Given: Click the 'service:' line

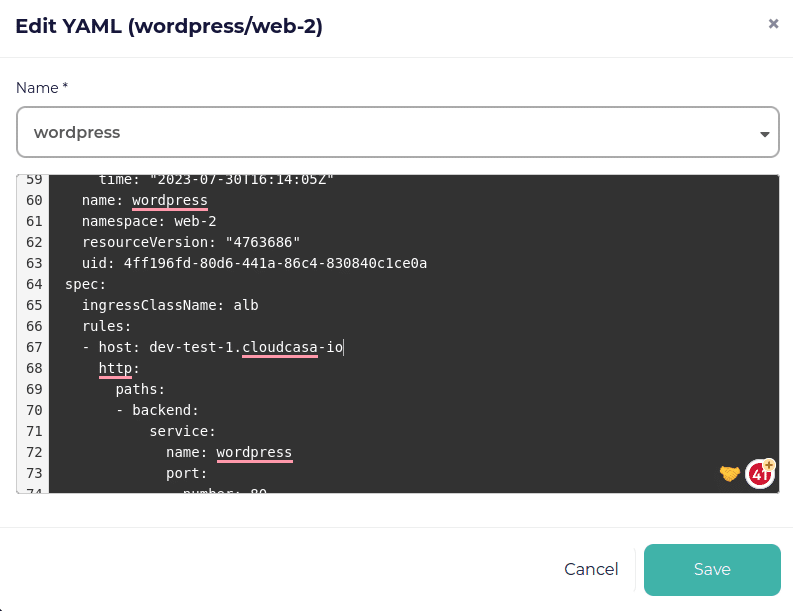Looking at the screenshot, I should click(183, 431).
